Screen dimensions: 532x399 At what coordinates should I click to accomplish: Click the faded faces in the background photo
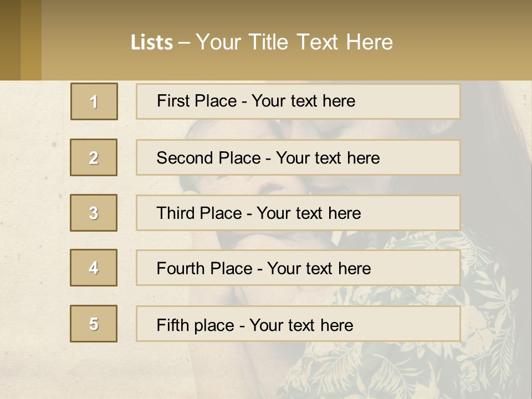(288, 183)
